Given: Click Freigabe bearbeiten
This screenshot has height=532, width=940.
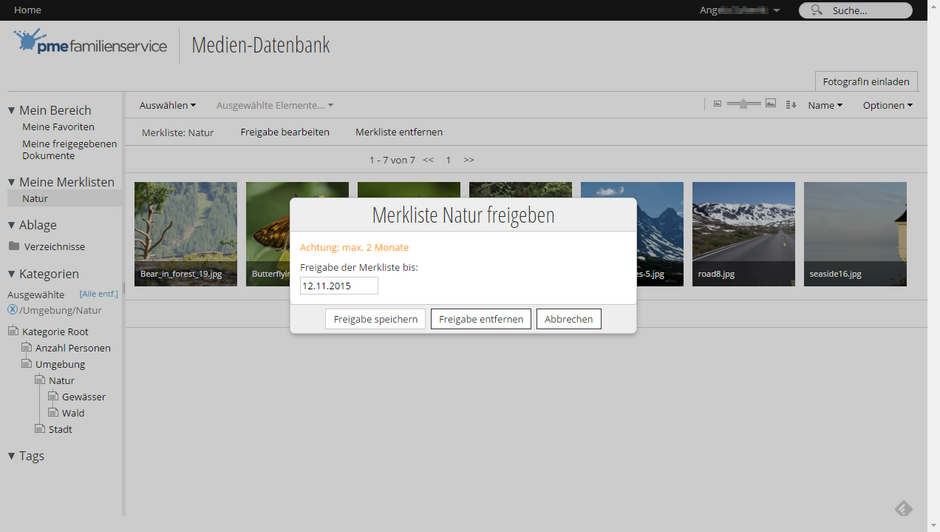Looking at the screenshot, I should click(285, 132).
